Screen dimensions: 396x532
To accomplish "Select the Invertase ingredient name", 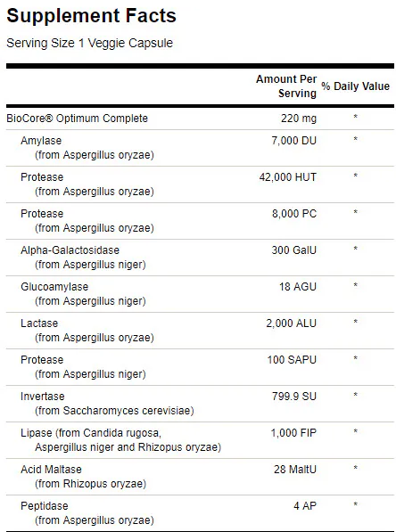I will [43, 397].
